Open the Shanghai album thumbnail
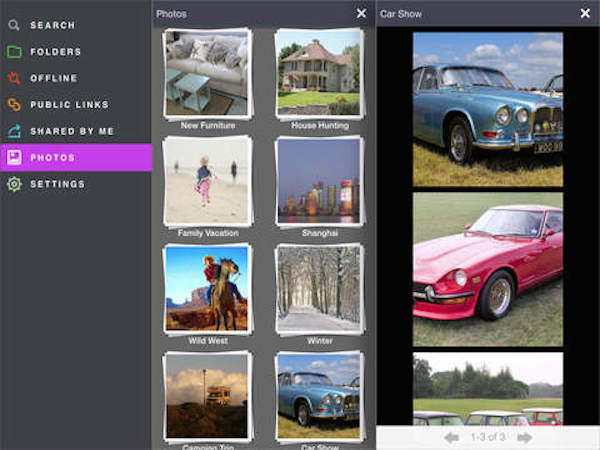 320,181
